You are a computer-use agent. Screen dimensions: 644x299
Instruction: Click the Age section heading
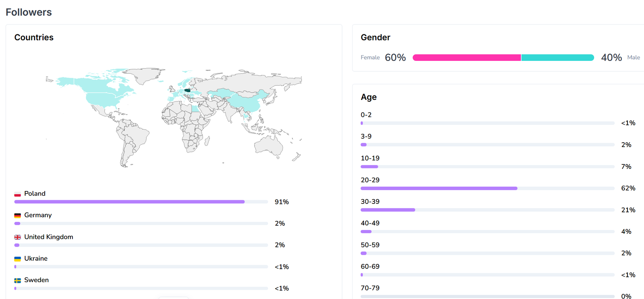click(368, 97)
